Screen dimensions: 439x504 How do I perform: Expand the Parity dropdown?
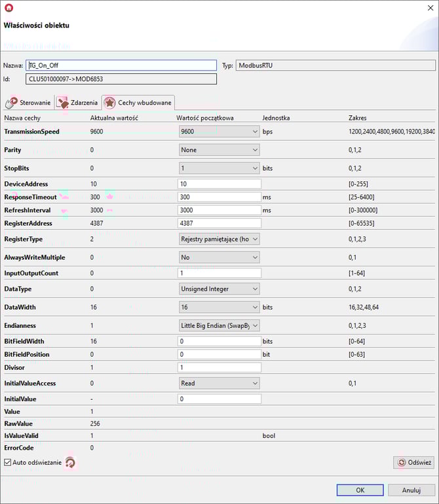220,150
